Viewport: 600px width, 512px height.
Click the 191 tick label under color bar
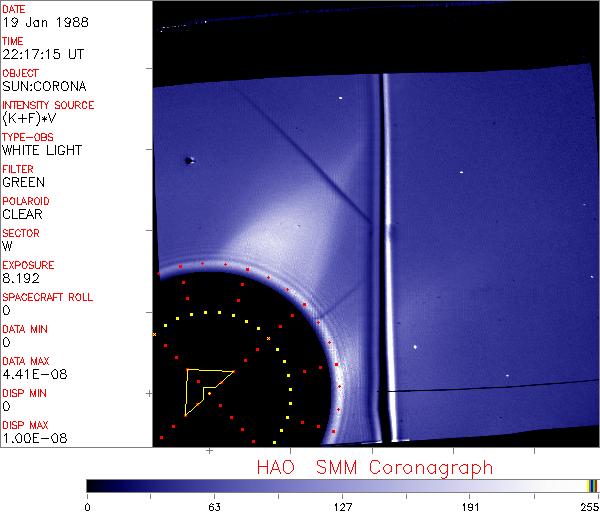coord(470,505)
